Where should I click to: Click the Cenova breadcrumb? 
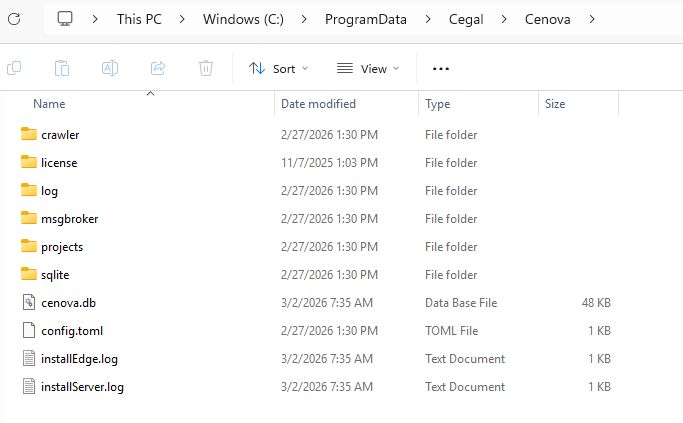pos(548,20)
